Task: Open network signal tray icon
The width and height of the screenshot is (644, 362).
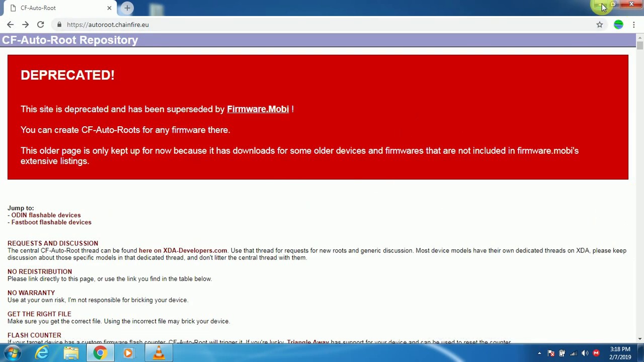Action: click(x=574, y=353)
